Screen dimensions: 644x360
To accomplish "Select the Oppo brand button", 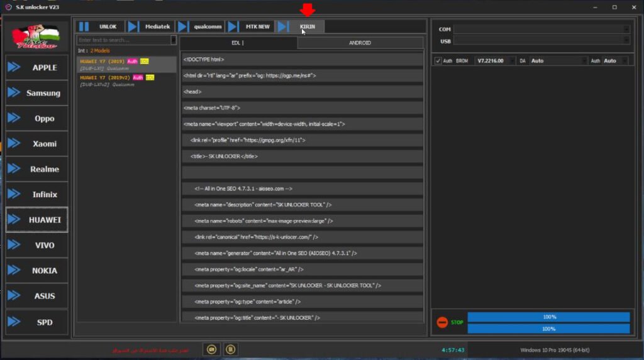I will tap(36, 118).
